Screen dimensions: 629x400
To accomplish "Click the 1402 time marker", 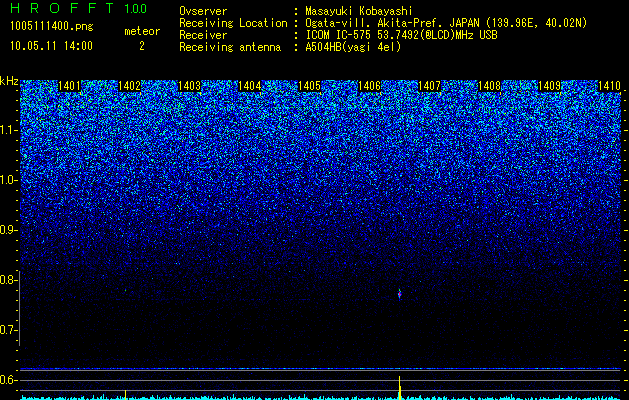I will click(130, 86).
